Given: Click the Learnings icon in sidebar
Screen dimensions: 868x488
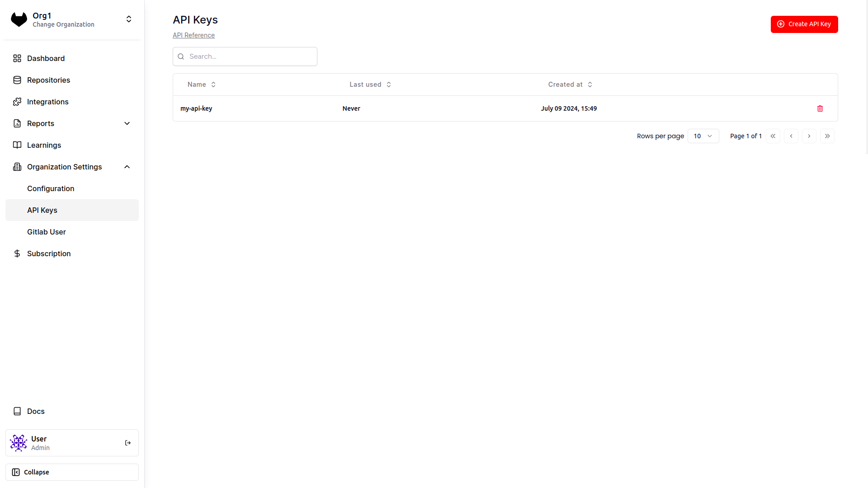Looking at the screenshot, I should [x=16, y=145].
